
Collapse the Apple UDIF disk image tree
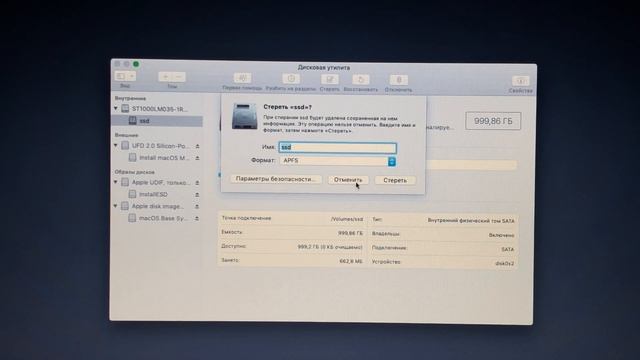116,182
